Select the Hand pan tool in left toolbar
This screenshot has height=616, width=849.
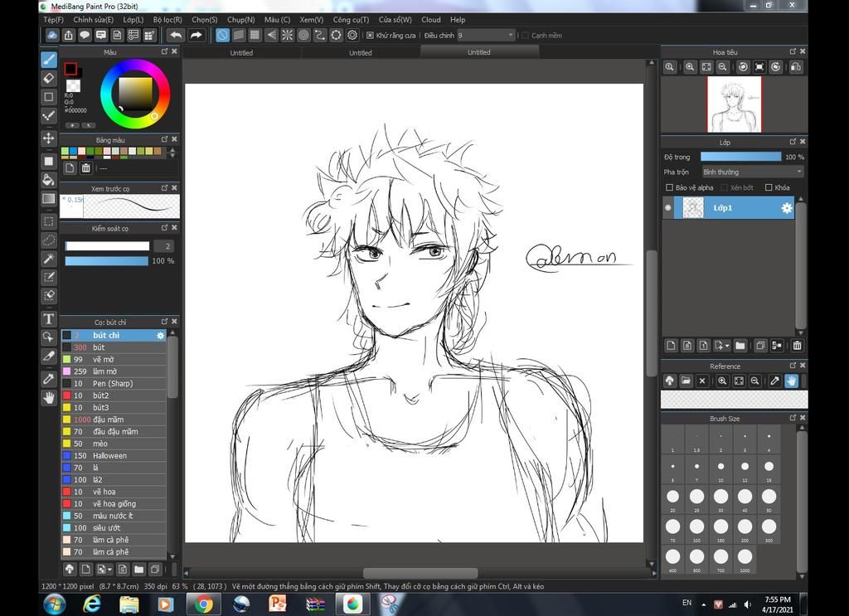(49, 398)
